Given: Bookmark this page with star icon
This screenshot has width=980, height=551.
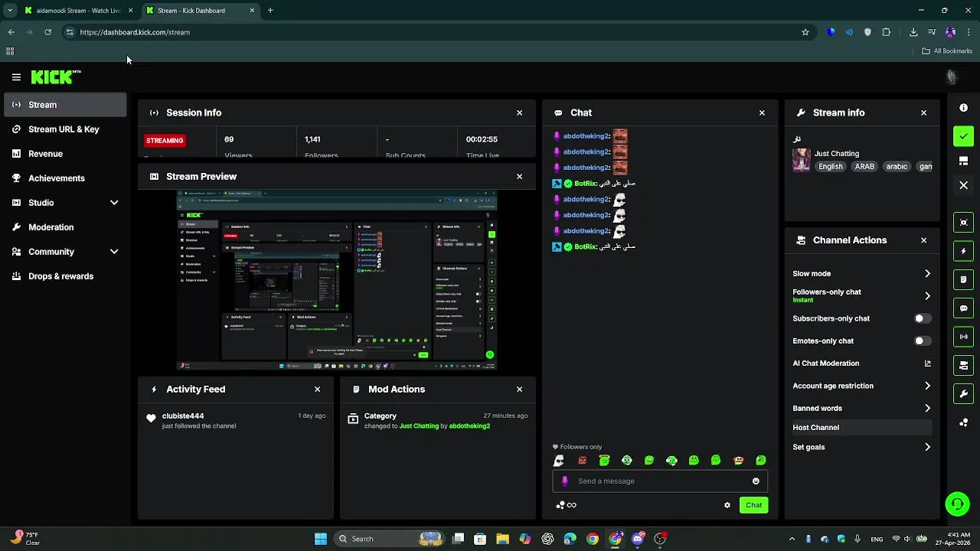Looking at the screenshot, I should tap(805, 32).
